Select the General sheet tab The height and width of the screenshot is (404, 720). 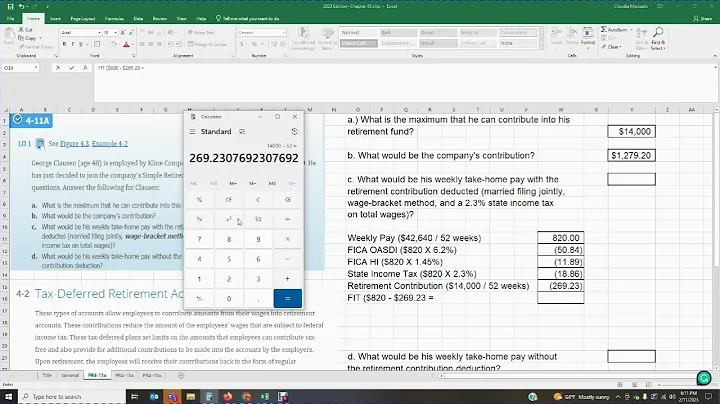click(x=70, y=376)
